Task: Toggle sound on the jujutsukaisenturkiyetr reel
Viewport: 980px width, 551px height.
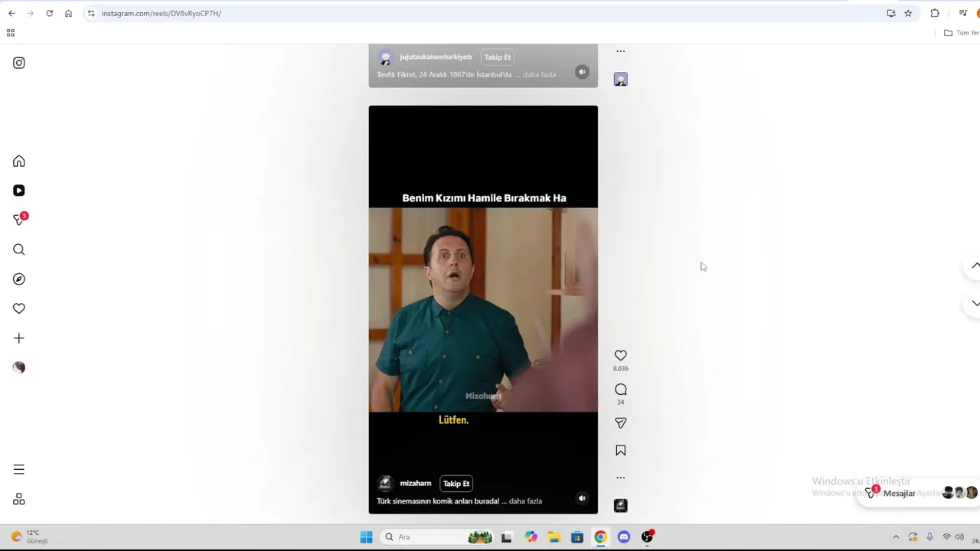Action: [582, 72]
